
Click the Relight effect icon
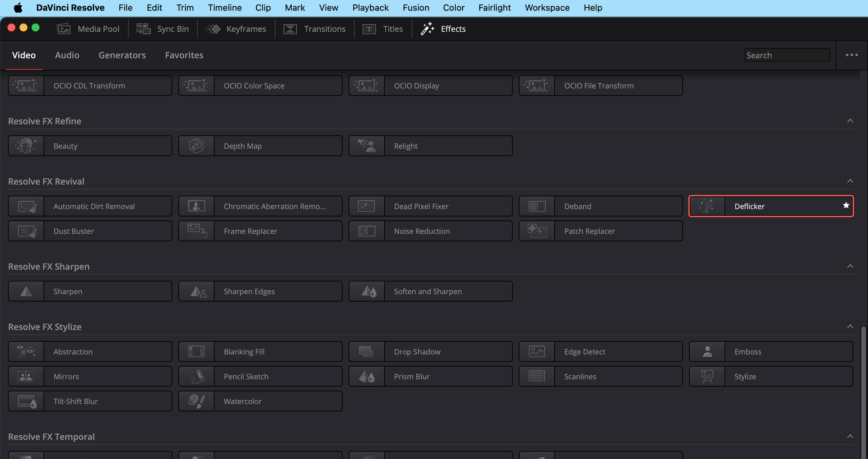tap(367, 146)
